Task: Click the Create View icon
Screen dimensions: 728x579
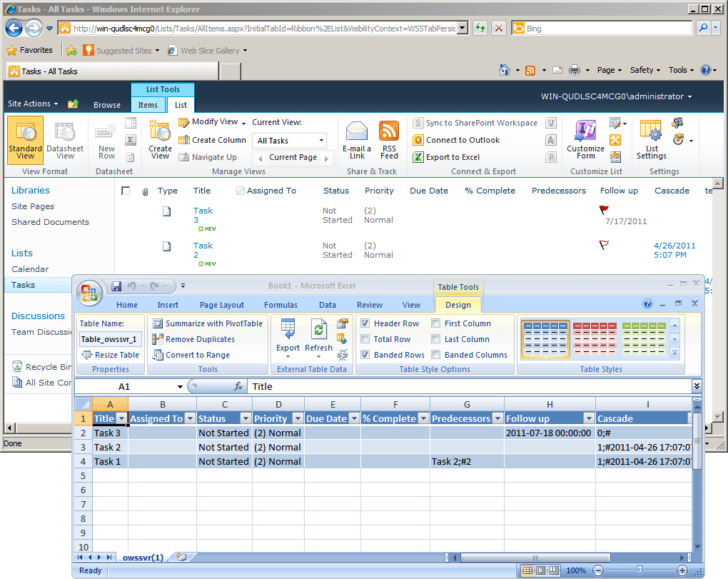Action: [160, 139]
